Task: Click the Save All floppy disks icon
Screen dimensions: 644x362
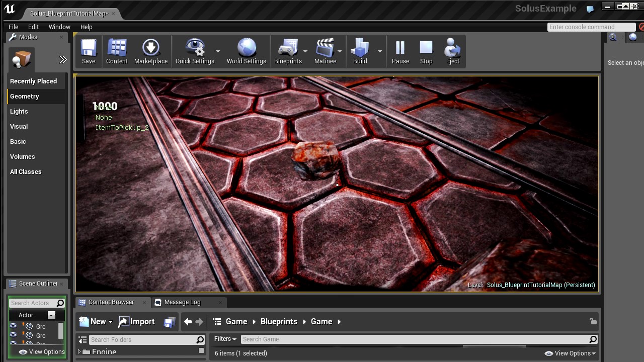Action: tap(169, 322)
